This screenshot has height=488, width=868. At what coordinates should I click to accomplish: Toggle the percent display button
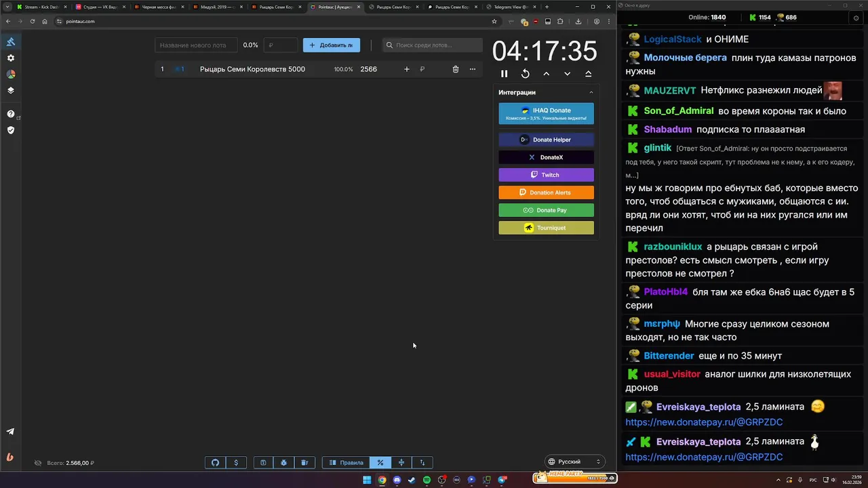click(x=380, y=463)
